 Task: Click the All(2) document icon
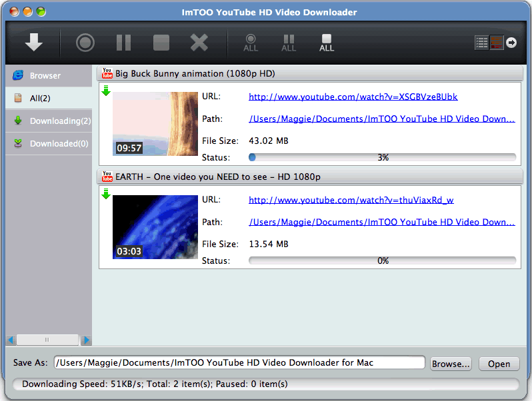tap(18, 98)
